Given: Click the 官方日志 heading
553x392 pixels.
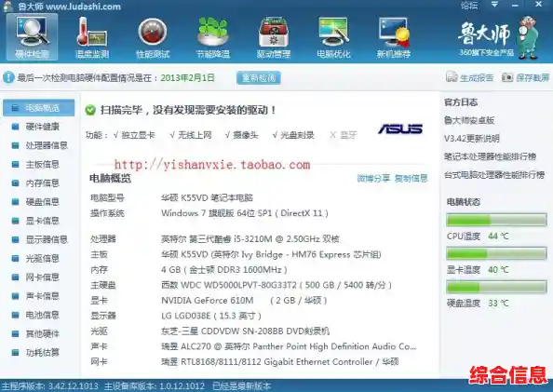Looking at the screenshot, I should point(461,102).
